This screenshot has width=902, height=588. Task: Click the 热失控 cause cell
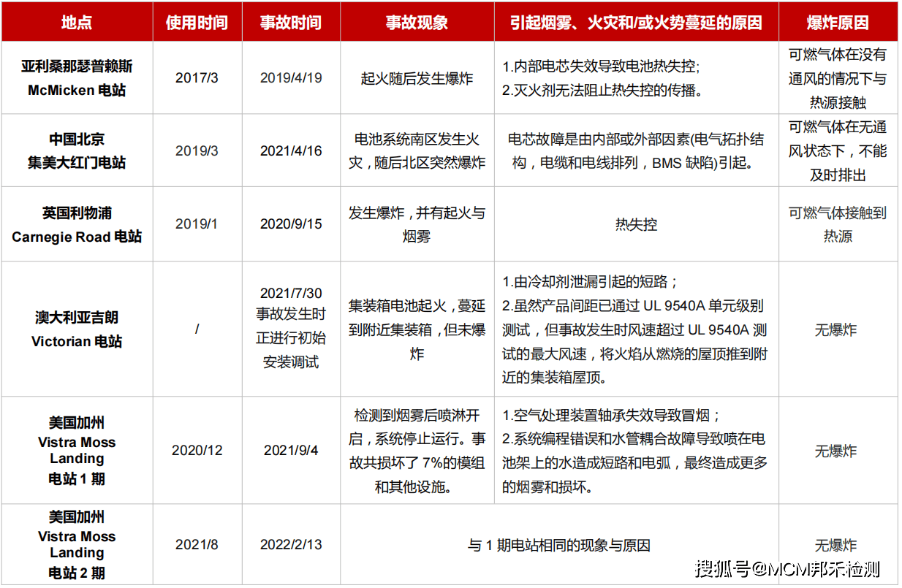pyautogui.click(x=637, y=224)
